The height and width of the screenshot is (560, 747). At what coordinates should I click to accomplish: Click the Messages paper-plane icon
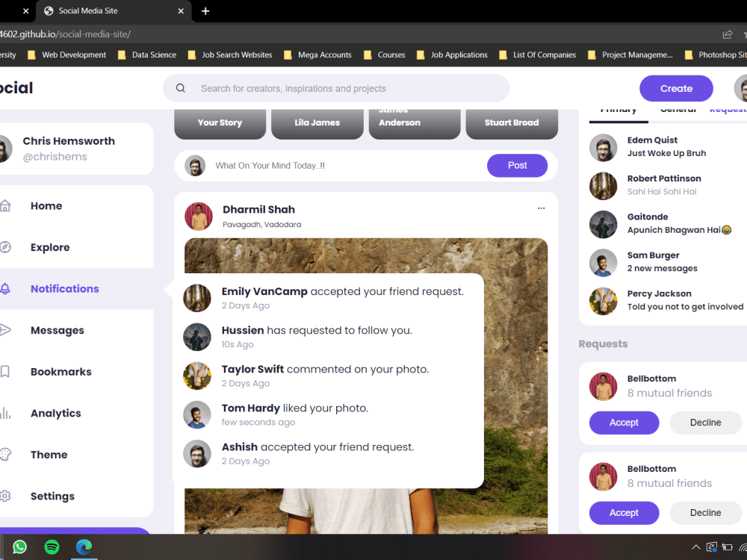click(x=5, y=330)
